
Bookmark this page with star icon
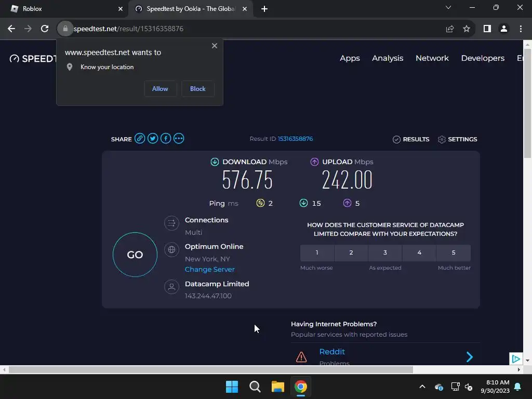(x=467, y=29)
